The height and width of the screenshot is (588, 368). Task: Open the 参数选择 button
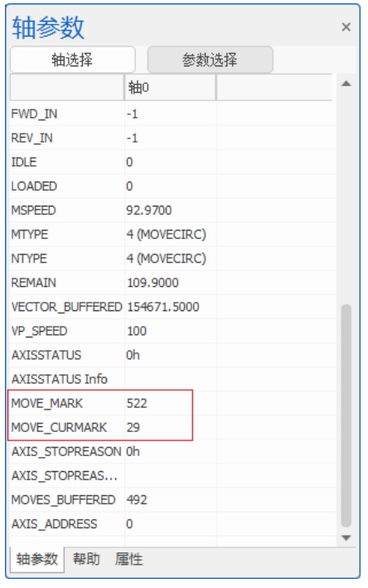pyautogui.click(x=210, y=60)
